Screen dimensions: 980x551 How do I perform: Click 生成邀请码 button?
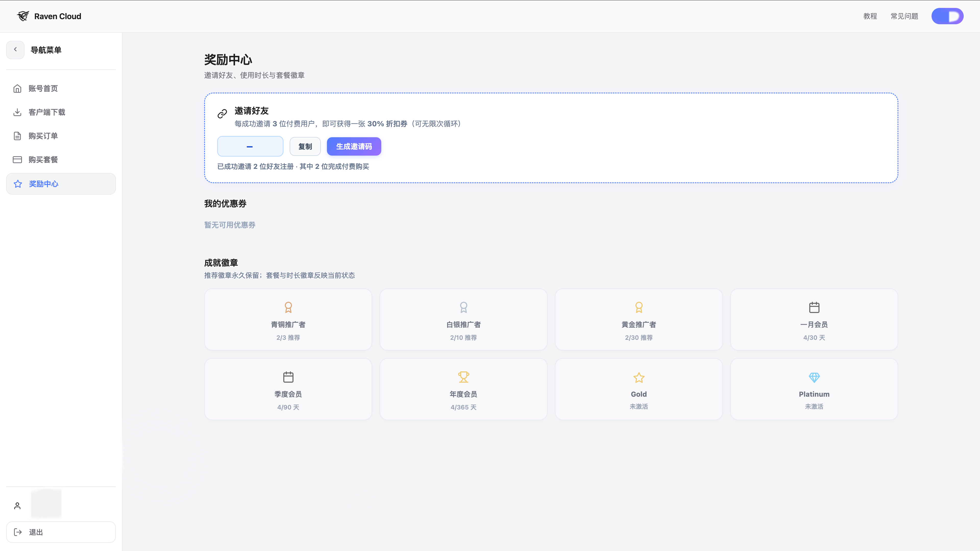coord(354,146)
